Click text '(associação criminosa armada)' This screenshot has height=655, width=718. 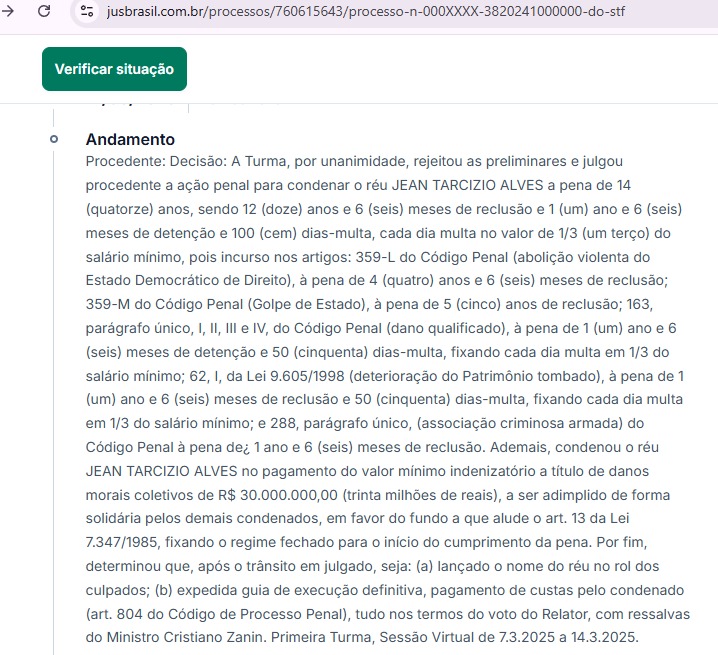tap(520, 423)
